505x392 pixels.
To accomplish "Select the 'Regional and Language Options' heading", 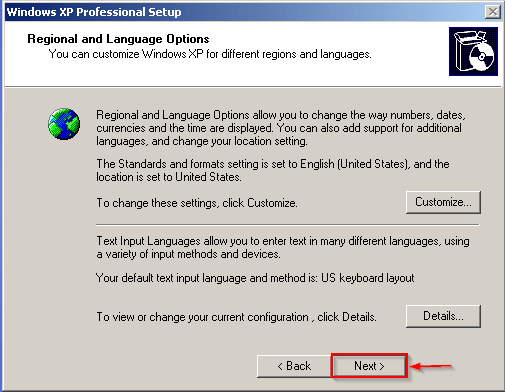I will [x=118, y=39].
